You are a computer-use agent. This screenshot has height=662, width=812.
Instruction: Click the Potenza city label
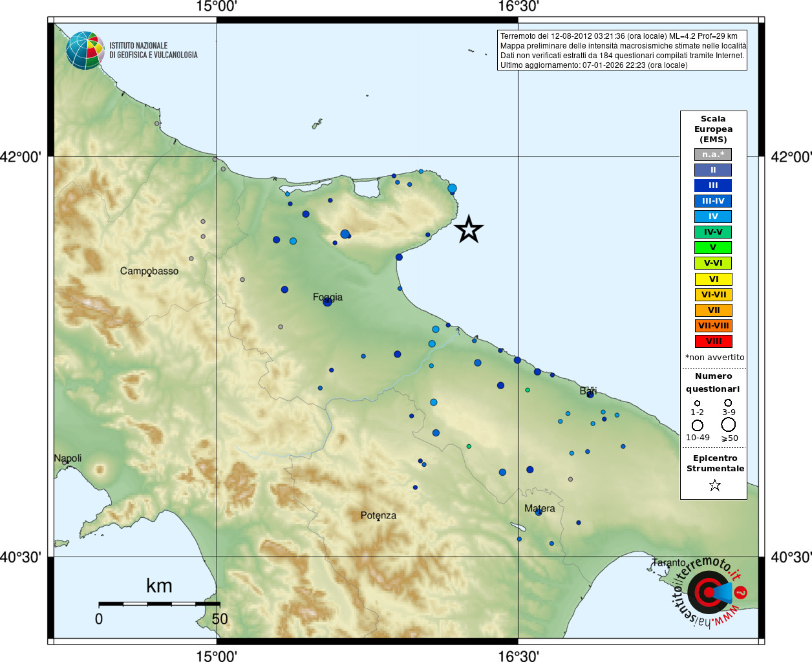(378, 515)
